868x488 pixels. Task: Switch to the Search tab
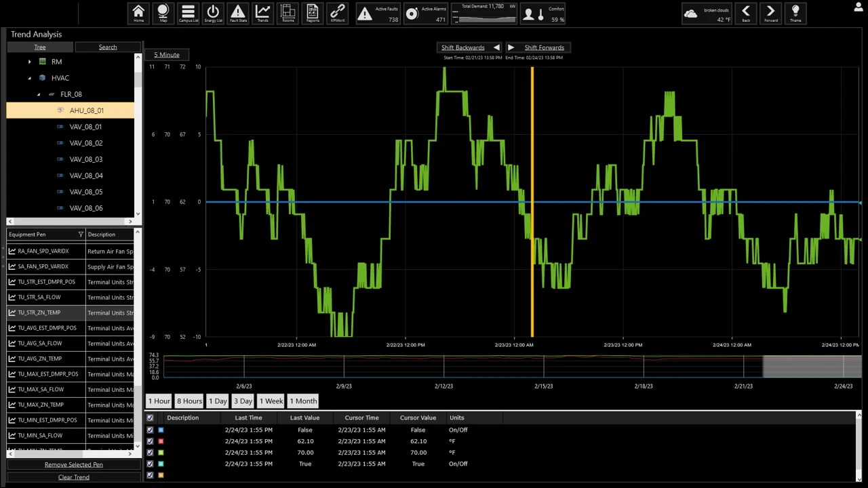click(108, 47)
